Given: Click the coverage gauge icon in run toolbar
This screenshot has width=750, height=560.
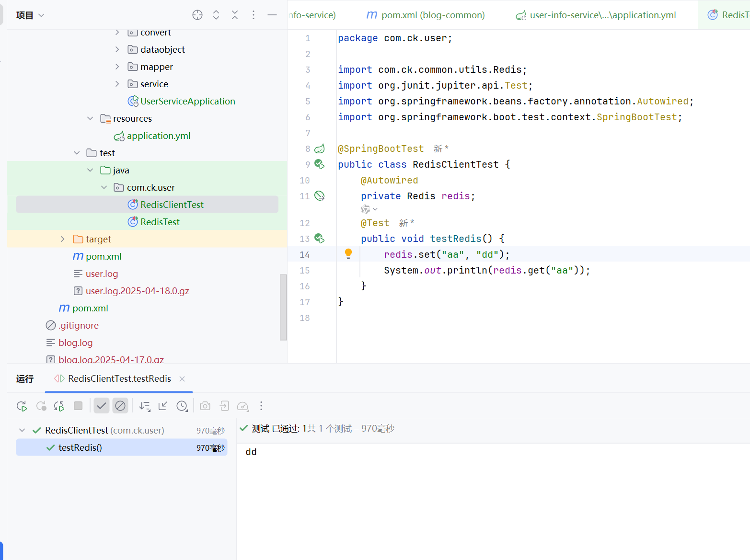Looking at the screenshot, I should (x=243, y=406).
